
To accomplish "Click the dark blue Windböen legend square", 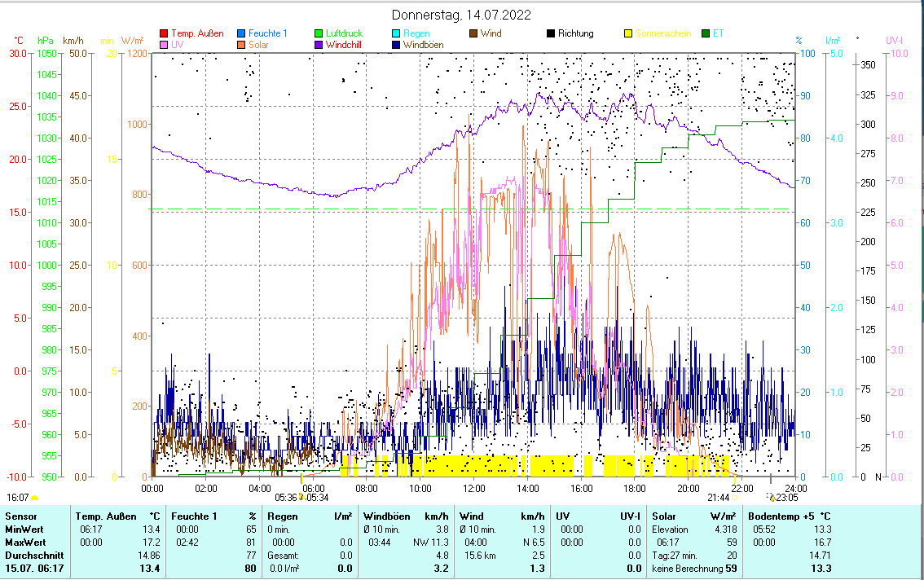I will (x=396, y=45).
